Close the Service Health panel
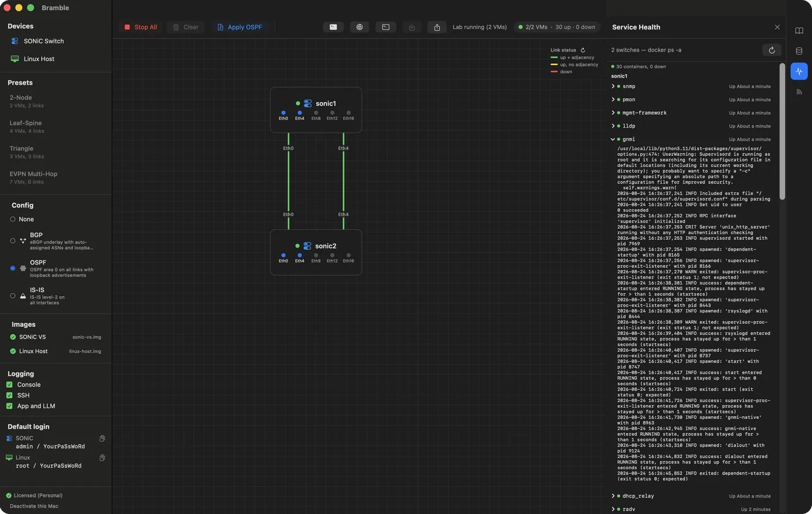812x514 pixels. [x=777, y=27]
